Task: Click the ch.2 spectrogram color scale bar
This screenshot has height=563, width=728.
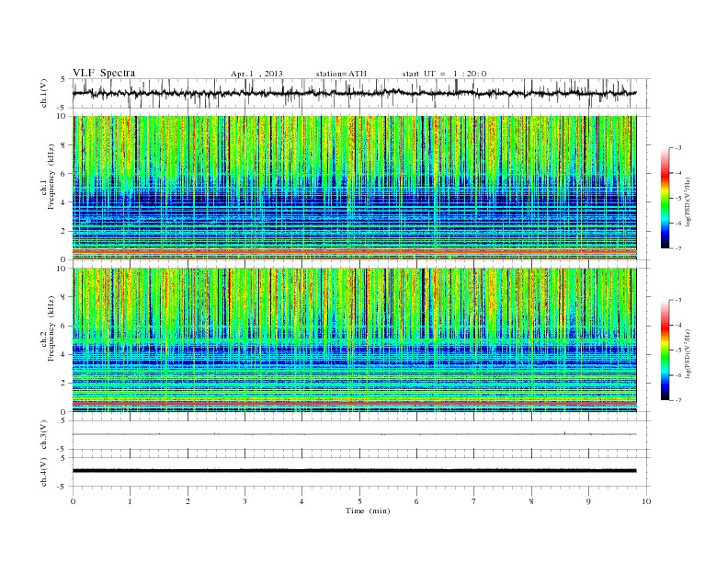Action: click(665, 350)
